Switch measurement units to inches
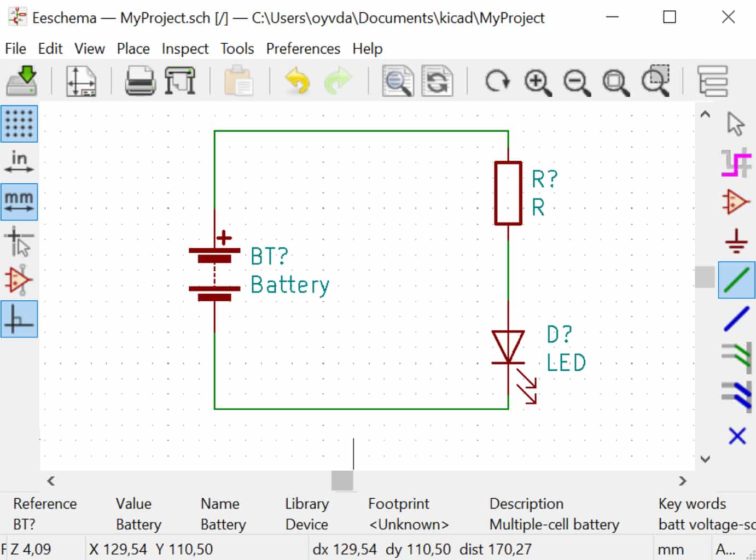Image resolution: width=756 pixels, height=560 pixels. coord(19,162)
